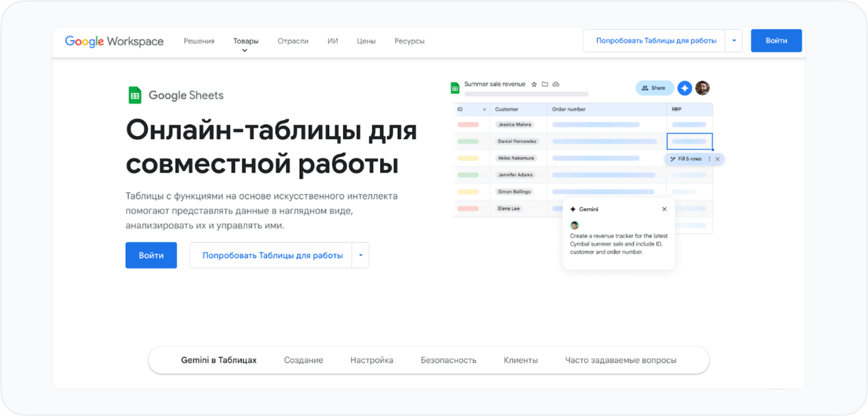Click the blue Gemini sparkle icon by Share
Image resolution: width=868 pixels, height=416 pixels.
685,88
